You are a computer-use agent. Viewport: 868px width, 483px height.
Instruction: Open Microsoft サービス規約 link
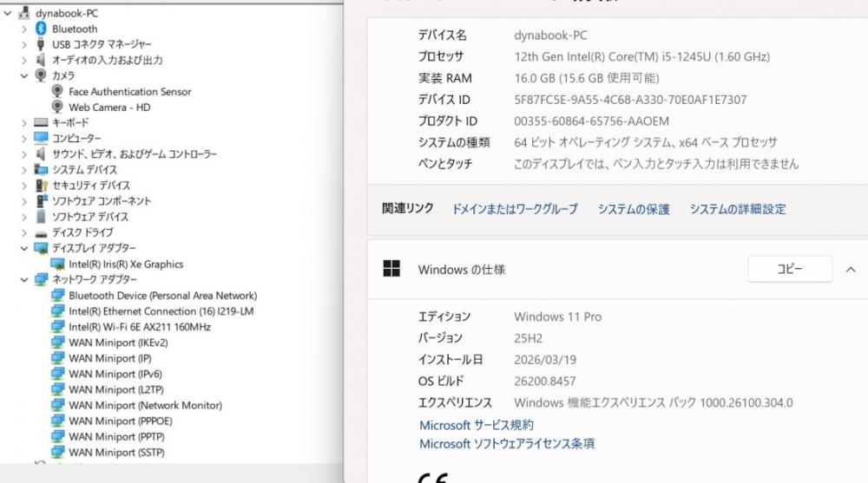[x=477, y=425]
